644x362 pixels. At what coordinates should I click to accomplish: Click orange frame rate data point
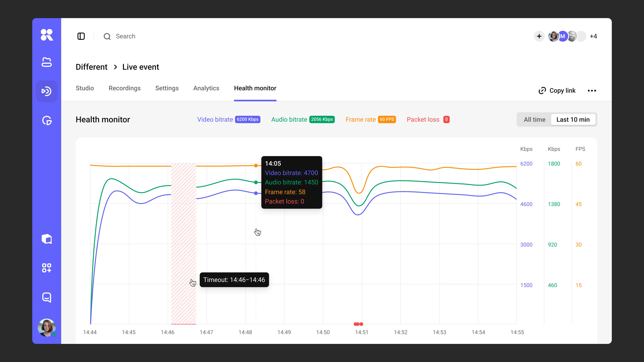point(256,166)
